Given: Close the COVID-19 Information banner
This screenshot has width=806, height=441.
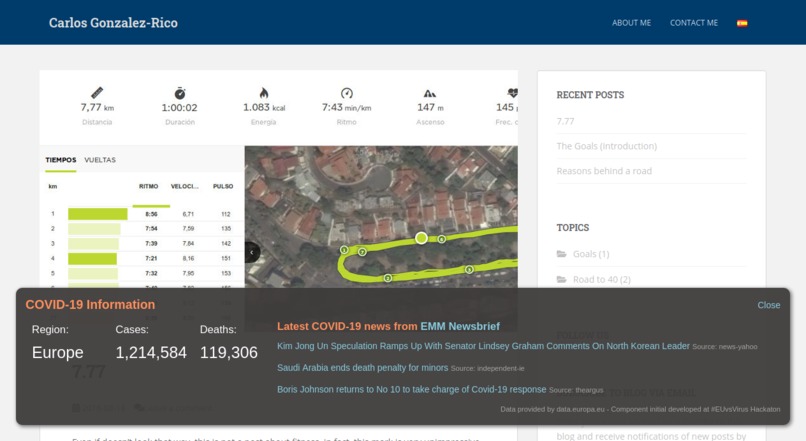Looking at the screenshot, I should (768, 305).
